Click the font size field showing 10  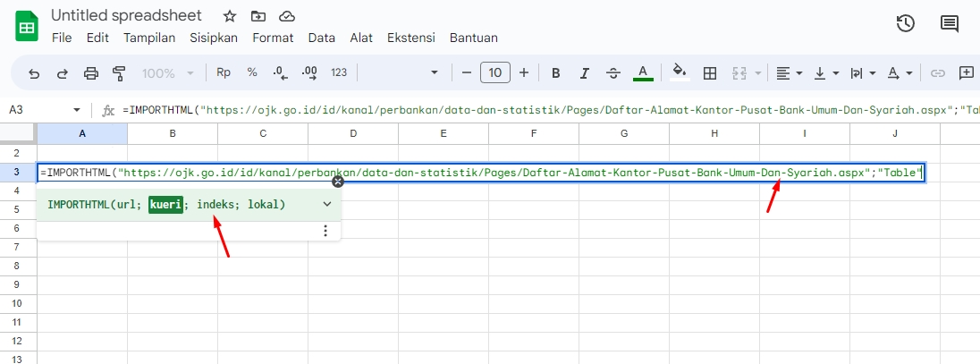[x=495, y=72]
